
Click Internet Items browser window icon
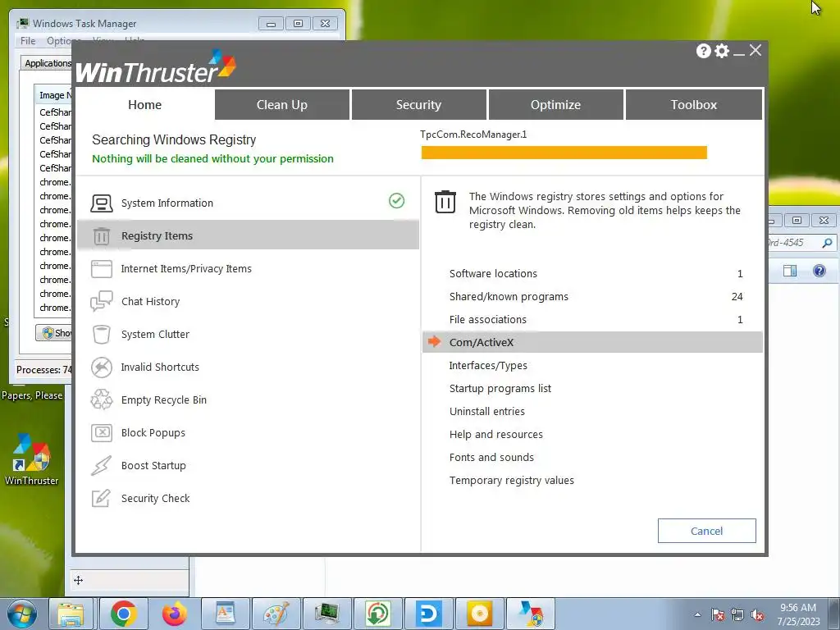(101, 269)
